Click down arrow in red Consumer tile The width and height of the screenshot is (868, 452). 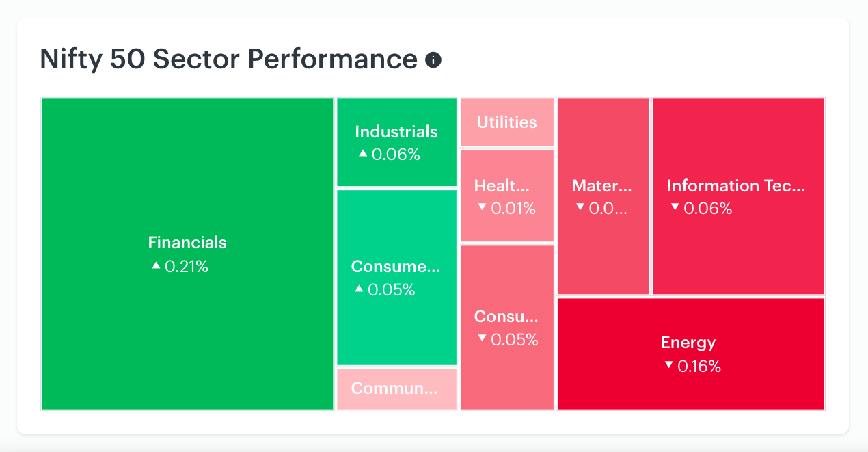coord(482,338)
